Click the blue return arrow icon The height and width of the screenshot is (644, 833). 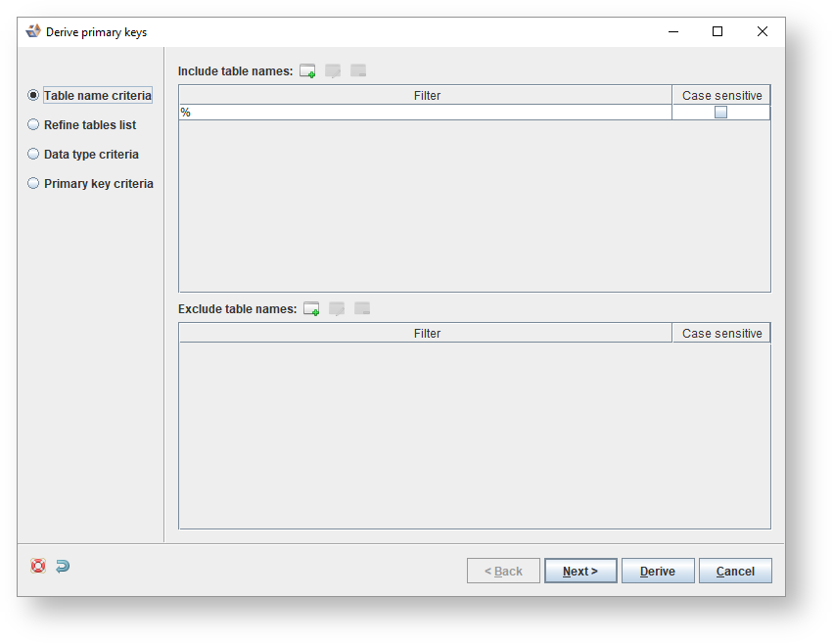(x=63, y=566)
